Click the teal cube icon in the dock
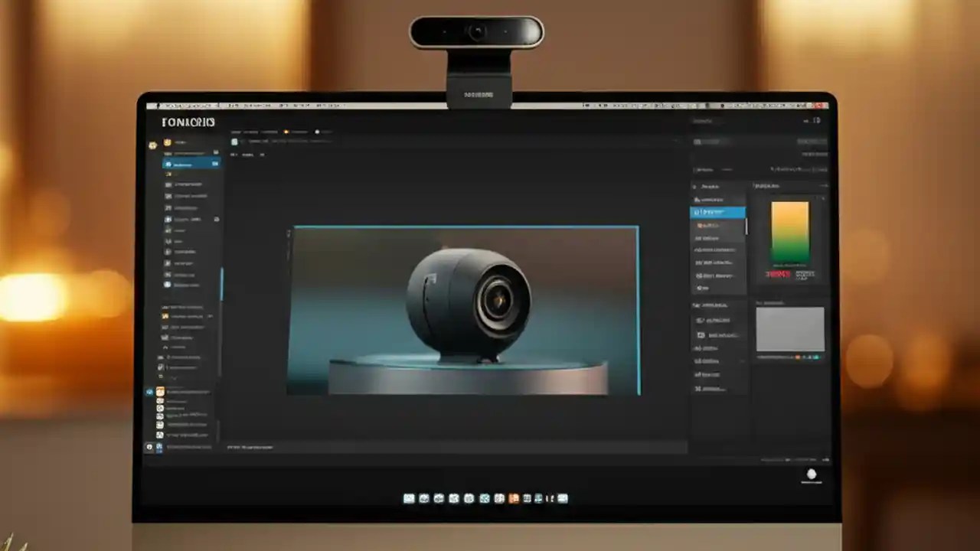Screen dimensions: 980x551 pyautogui.click(x=483, y=498)
